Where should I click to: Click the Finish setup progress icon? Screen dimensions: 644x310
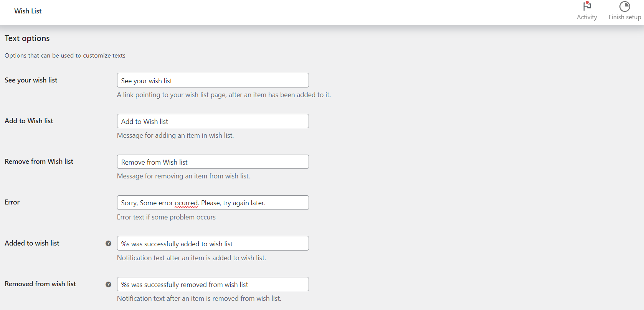624,7
